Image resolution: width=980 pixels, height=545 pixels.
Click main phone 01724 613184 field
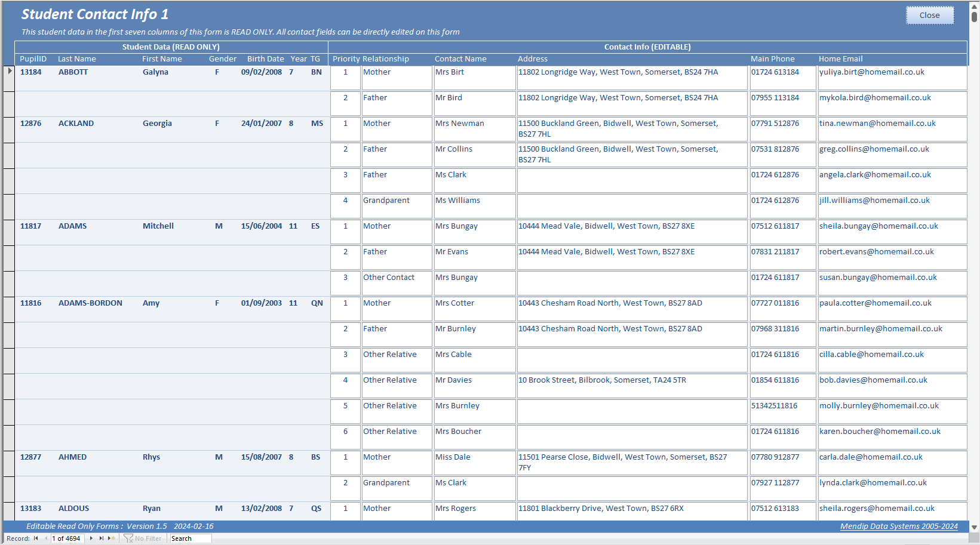(x=783, y=78)
